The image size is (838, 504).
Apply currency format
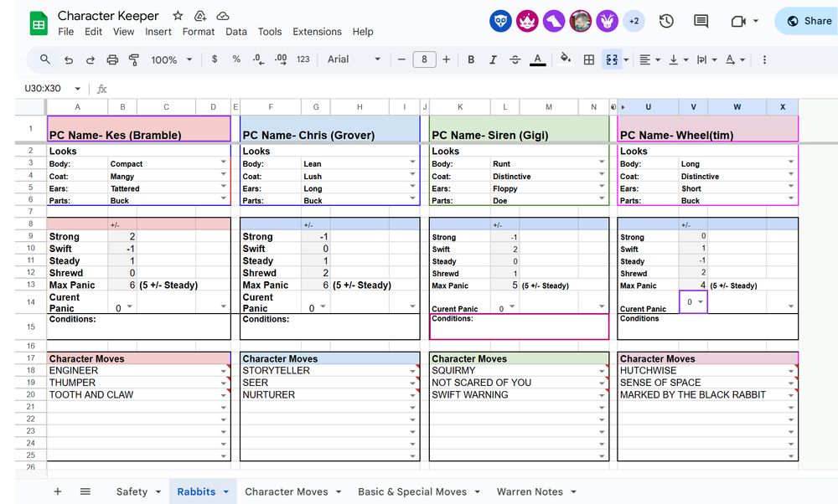215,59
